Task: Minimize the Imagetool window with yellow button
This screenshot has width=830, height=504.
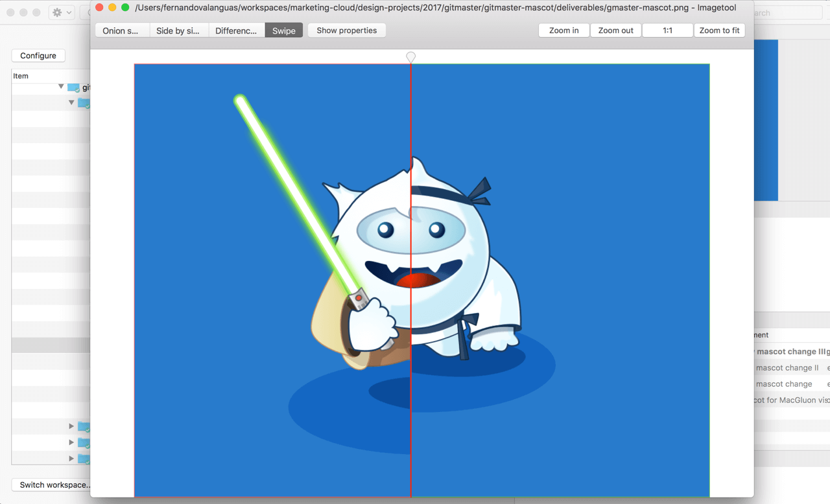Action: 112,8
